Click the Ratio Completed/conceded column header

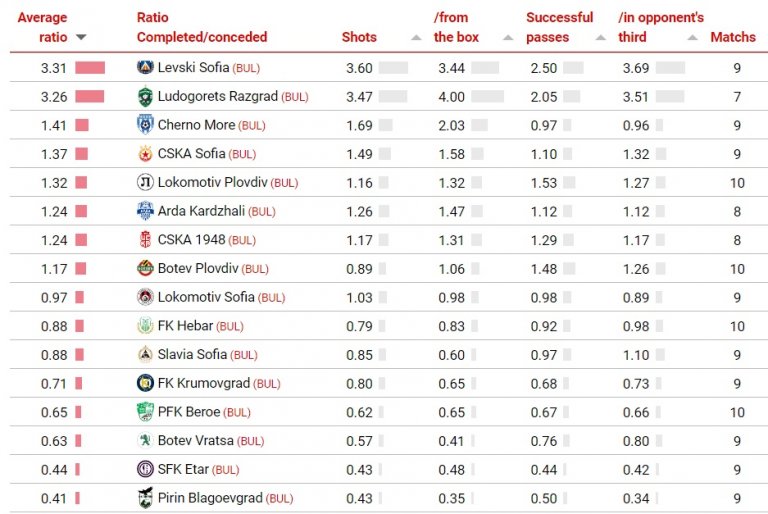pyautogui.click(x=201, y=28)
